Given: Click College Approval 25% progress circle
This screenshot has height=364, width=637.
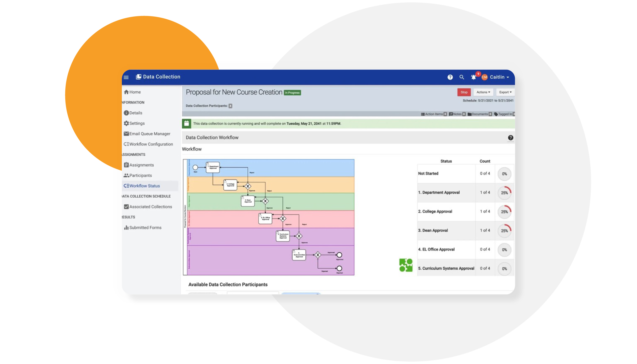Looking at the screenshot, I should click(x=504, y=212).
